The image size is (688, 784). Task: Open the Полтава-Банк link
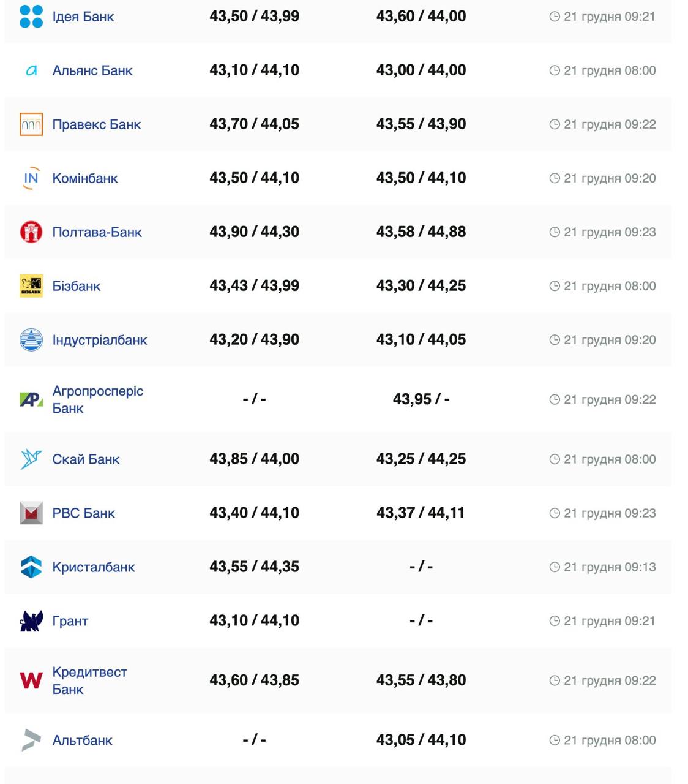click(x=97, y=232)
